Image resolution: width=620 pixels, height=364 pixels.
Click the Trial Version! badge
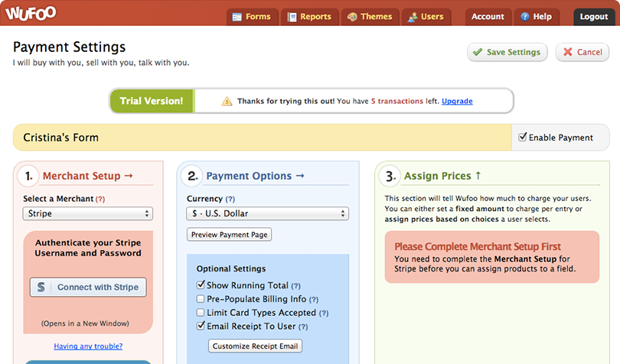152,101
